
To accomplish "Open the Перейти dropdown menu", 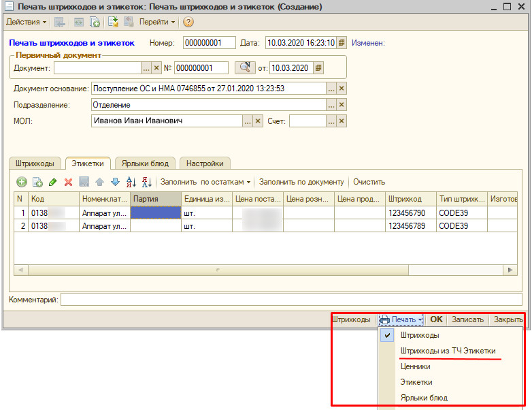I will click(x=157, y=22).
